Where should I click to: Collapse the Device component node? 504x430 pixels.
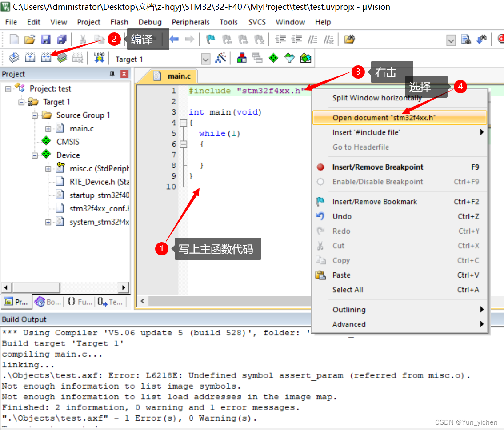point(35,155)
